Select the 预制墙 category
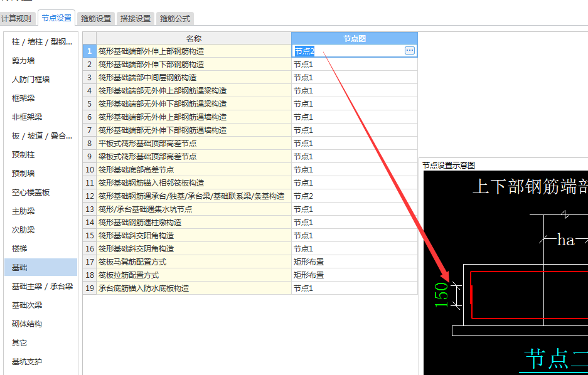 [41, 173]
